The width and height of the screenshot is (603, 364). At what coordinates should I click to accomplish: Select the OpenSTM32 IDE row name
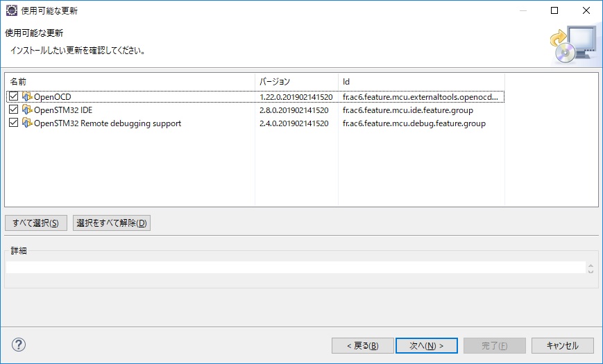pos(63,110)
